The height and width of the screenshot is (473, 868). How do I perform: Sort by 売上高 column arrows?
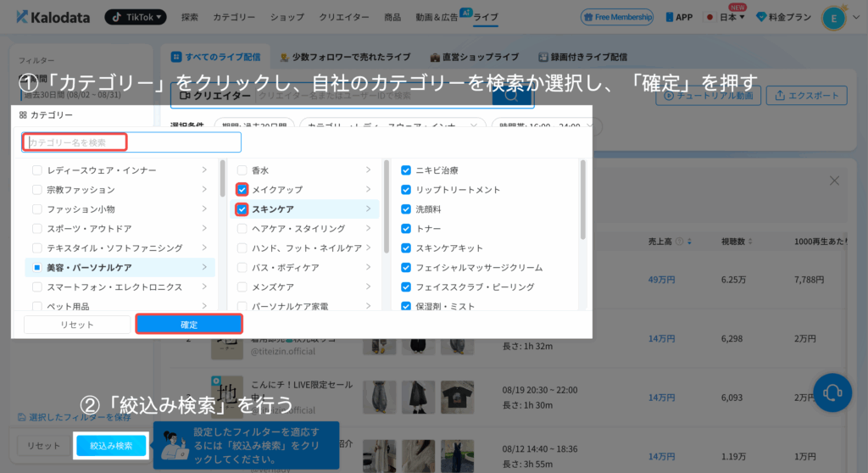tap(689, 242)
